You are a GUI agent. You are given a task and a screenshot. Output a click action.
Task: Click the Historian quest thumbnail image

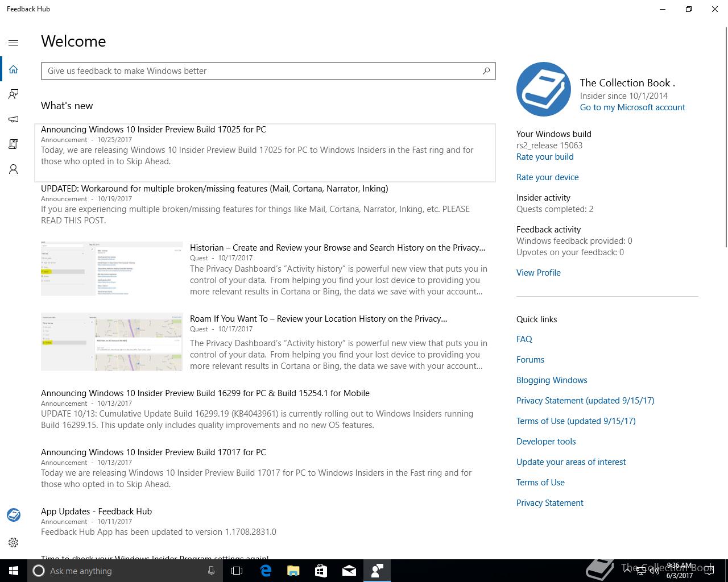(x=112, y=269)
